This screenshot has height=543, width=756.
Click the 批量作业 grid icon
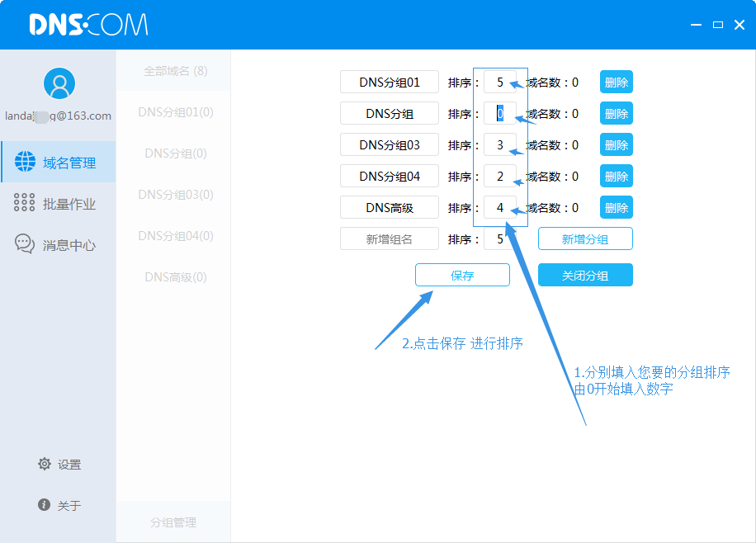pos(25,203)
